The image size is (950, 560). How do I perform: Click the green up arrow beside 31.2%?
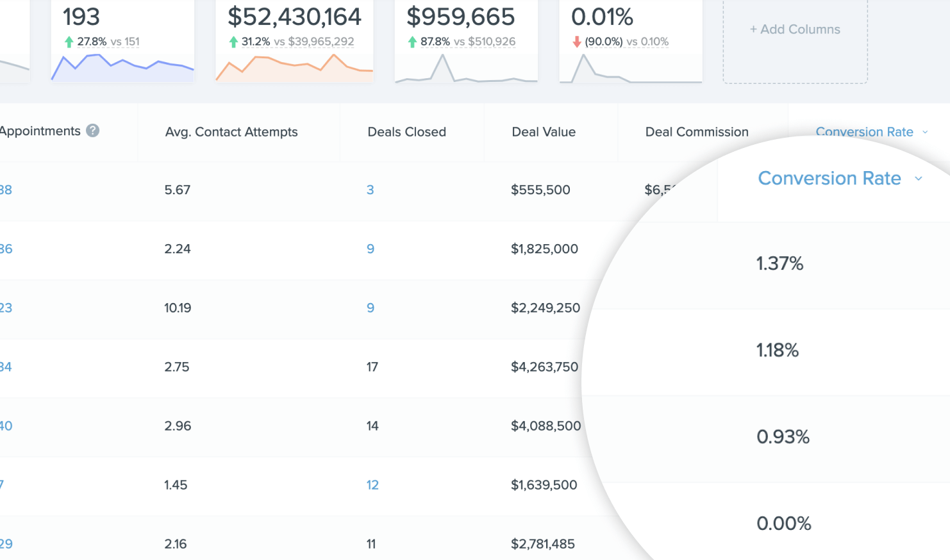click(233, 42)
